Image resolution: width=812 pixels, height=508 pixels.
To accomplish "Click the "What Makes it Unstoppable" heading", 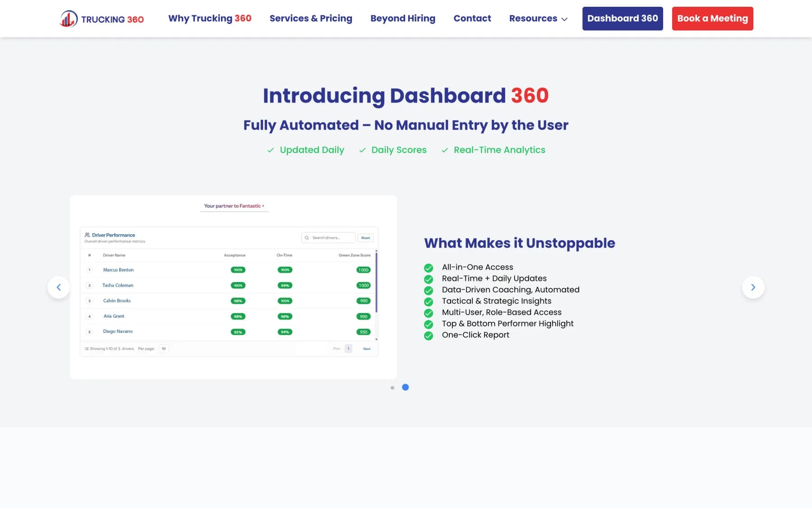I will (520, 243).
